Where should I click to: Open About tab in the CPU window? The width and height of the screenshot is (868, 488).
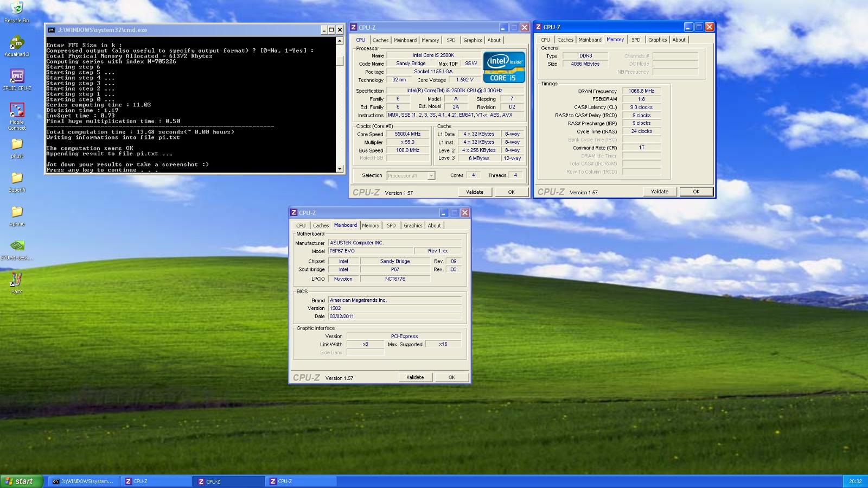pos(494,40)
